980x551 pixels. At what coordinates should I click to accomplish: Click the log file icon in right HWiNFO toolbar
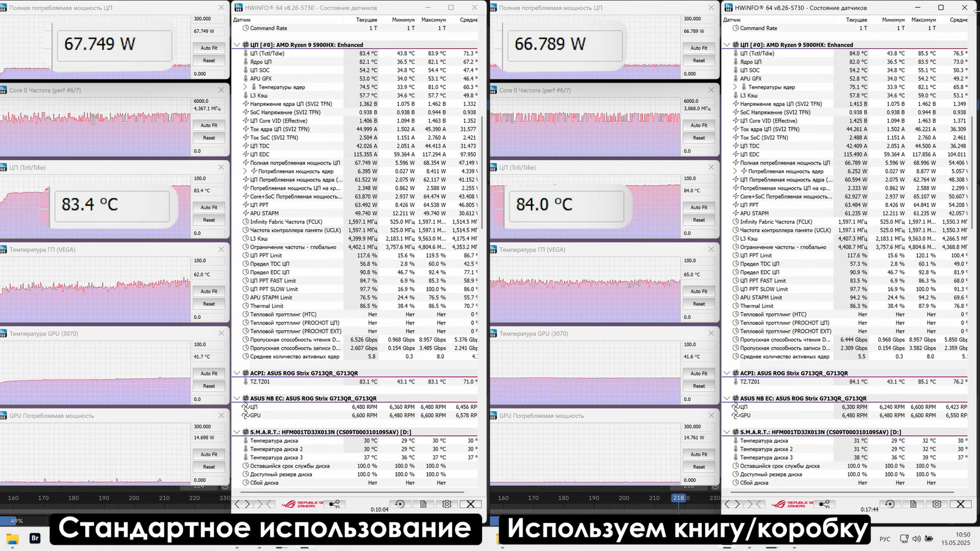coord(913,504)
